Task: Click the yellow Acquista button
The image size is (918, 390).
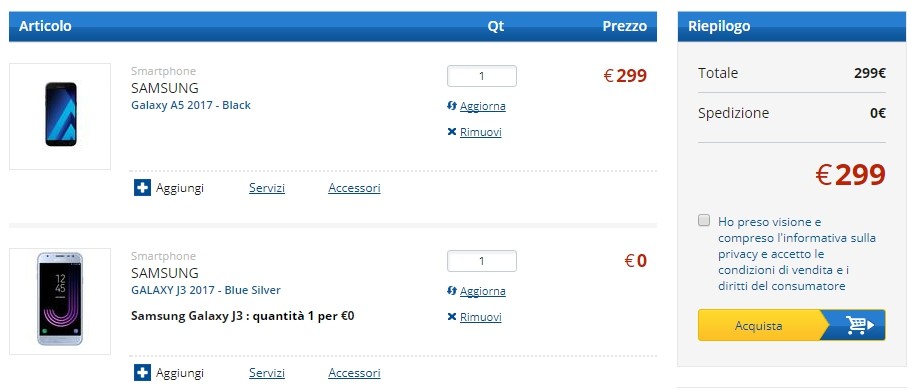Action: [792, 325]
